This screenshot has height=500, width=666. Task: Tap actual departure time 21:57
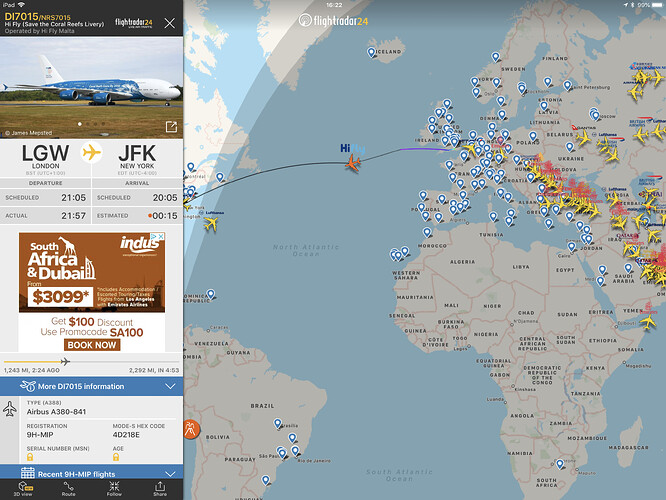tap(73, 216)
